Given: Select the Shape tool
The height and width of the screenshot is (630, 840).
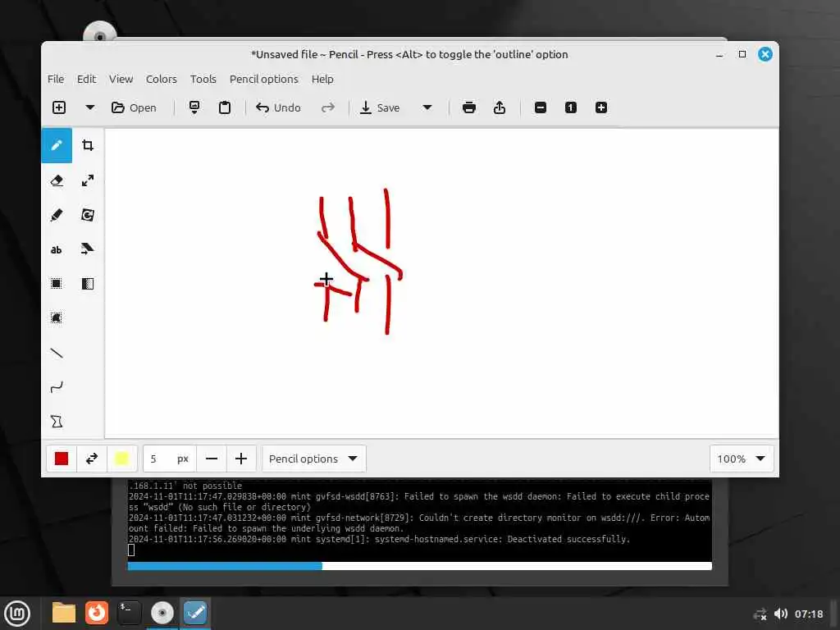Looking at the screenshot, I should [x=57, y=421].
